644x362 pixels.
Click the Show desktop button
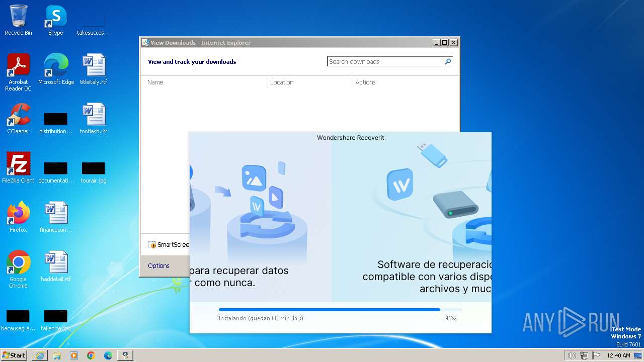(x=639, y=355)
